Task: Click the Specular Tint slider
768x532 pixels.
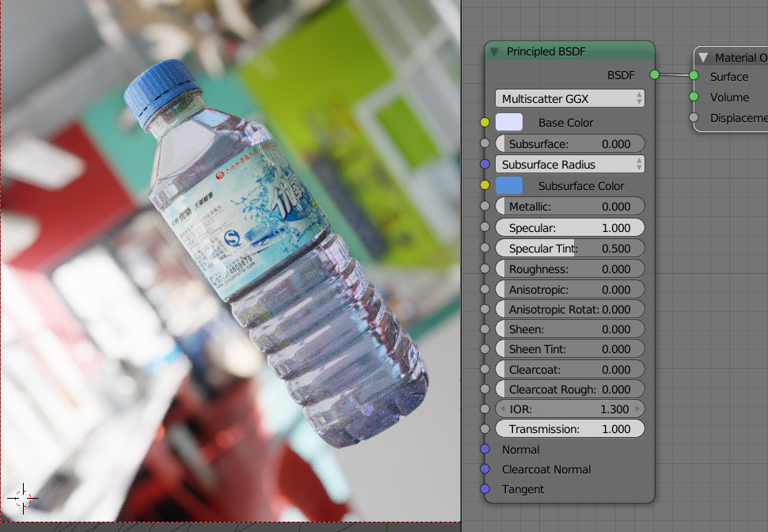Action: tap(570, 249)
